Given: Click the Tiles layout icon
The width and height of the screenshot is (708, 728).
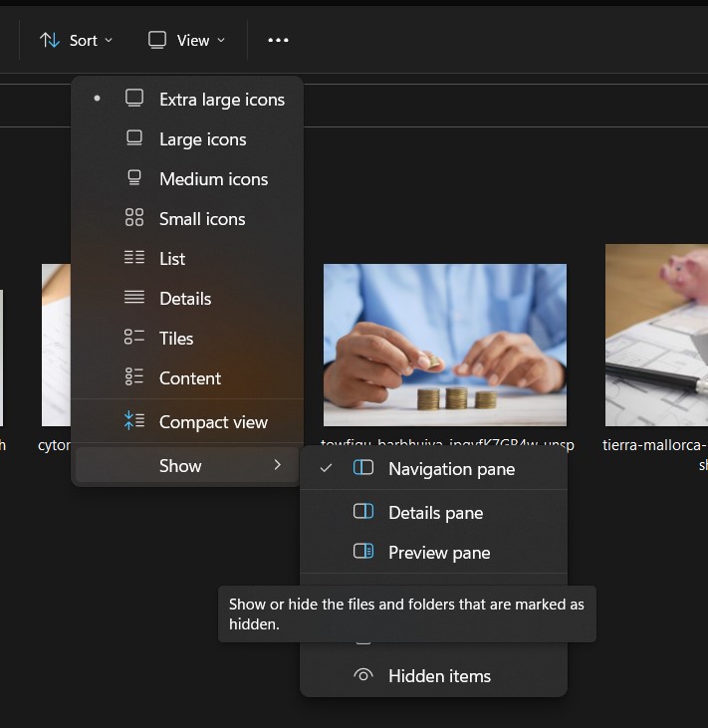Looking at the screenshot, I should [x=134, y=339].
